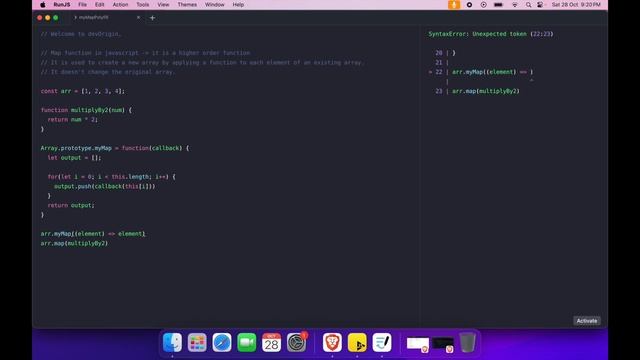This screenshot has height=360, width=640.
Task: Open System Settings from the dock
Action: [x=296, y=342]
